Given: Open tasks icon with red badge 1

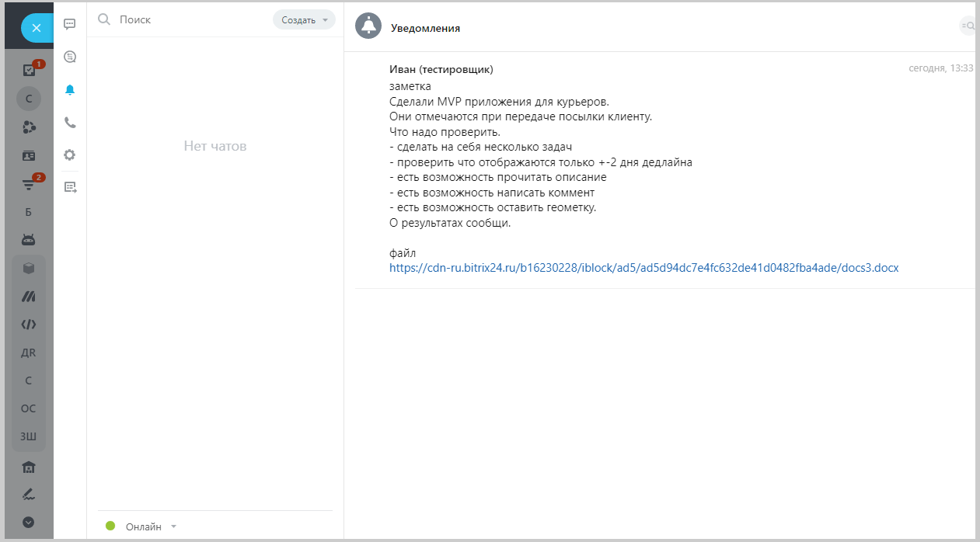Looking at the screenshot, I should [x=30, y=71].
